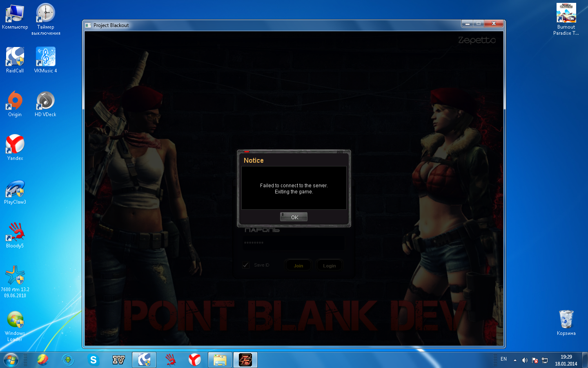Open the network tray icon

(545, 360)
